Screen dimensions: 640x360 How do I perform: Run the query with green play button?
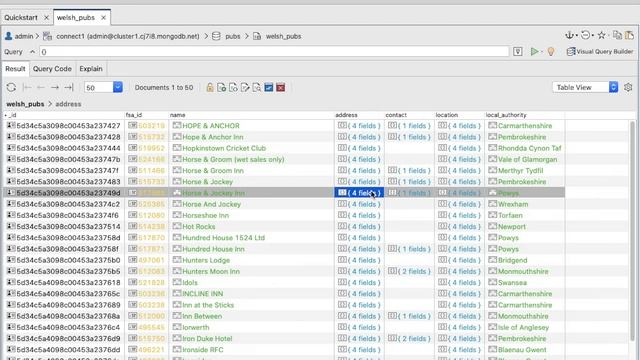coord(534,51)
